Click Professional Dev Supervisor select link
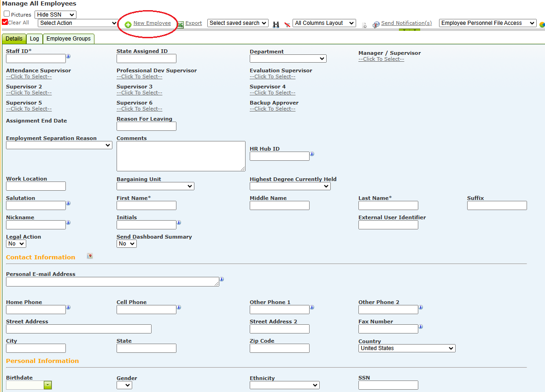This screenshot has height=392, width=545. [140, 76]
